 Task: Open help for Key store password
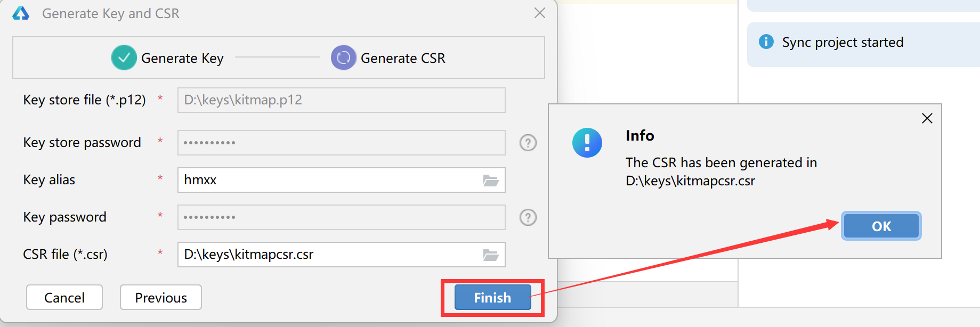528,143
